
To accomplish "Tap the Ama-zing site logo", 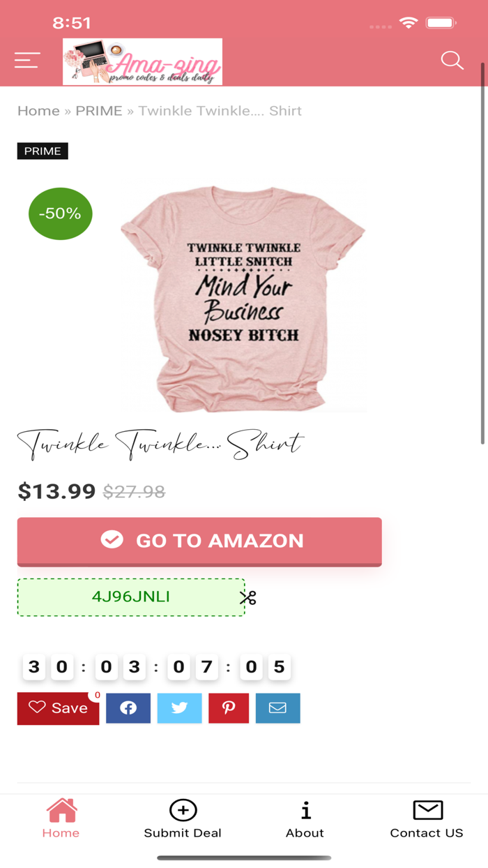I will click(142, 61).
